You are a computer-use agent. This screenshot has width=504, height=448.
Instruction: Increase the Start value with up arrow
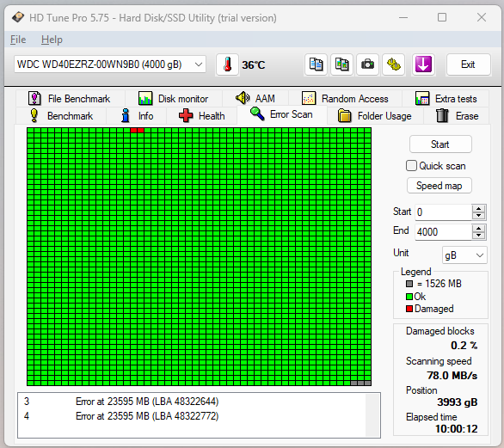point(478,208)
